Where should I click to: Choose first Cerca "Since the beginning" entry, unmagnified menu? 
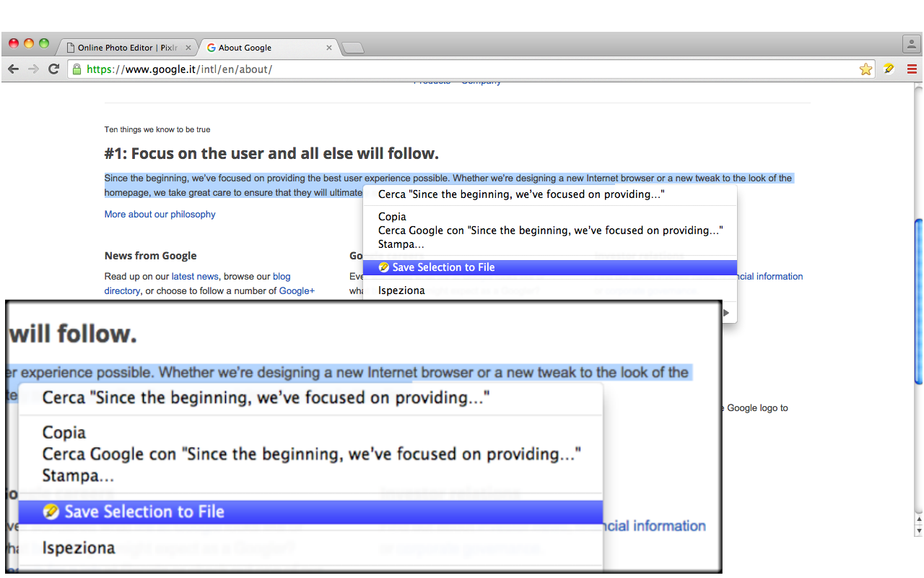coord(550,194)
